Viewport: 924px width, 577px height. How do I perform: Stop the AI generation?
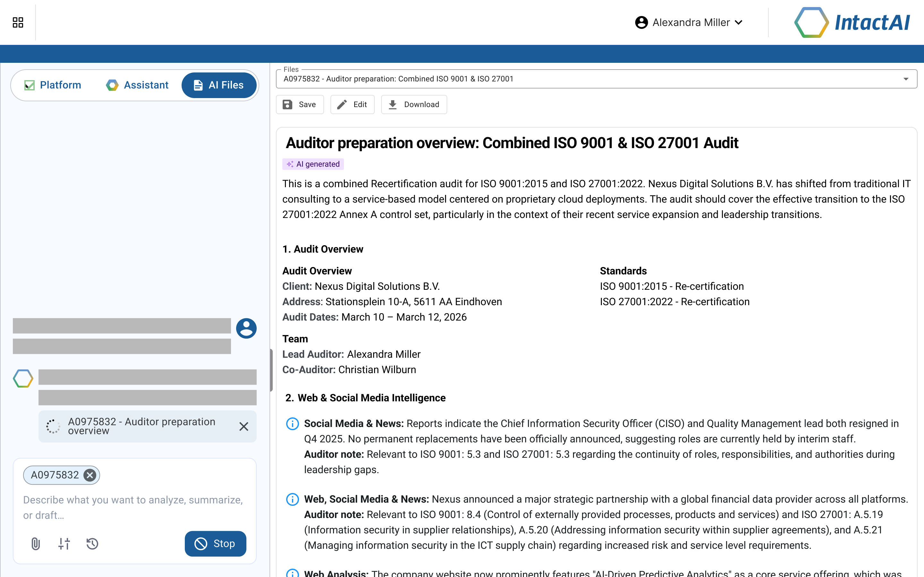point(215,543)
